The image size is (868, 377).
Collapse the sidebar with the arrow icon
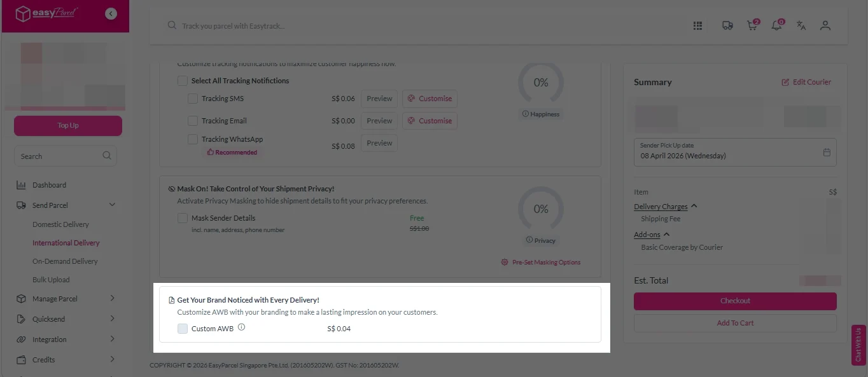pyautogui.click(x=111, y=13)
